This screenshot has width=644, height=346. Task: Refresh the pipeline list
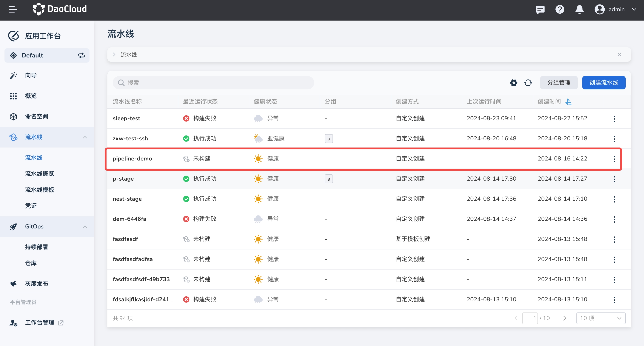(528, 83)
